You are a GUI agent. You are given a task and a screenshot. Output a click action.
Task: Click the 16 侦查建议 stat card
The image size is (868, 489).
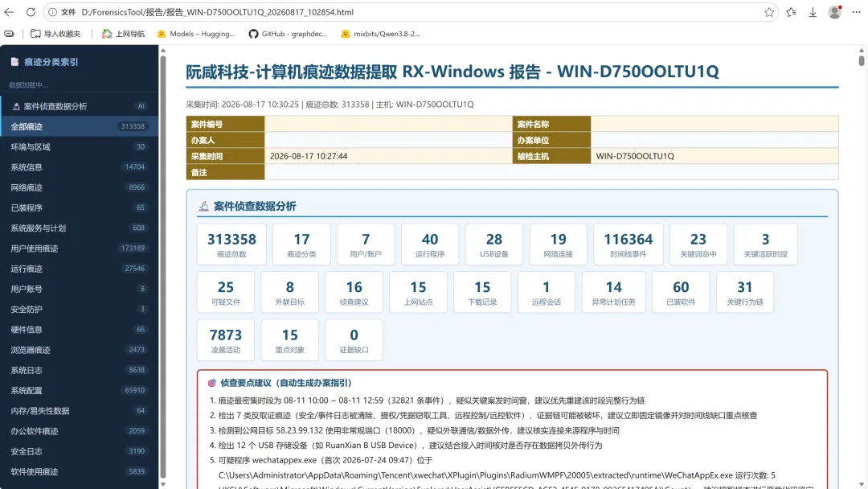pyautogui.click(x=354, y=292)
